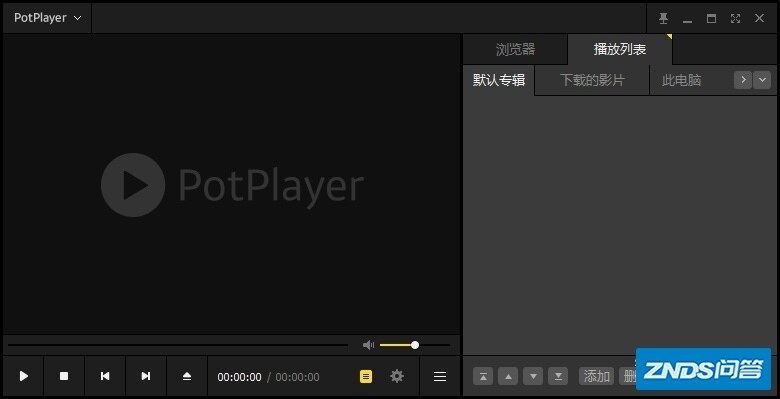Show next playlist tabs with right arrow
Viewport: 780px width, 399px height.
coord(743,80)
